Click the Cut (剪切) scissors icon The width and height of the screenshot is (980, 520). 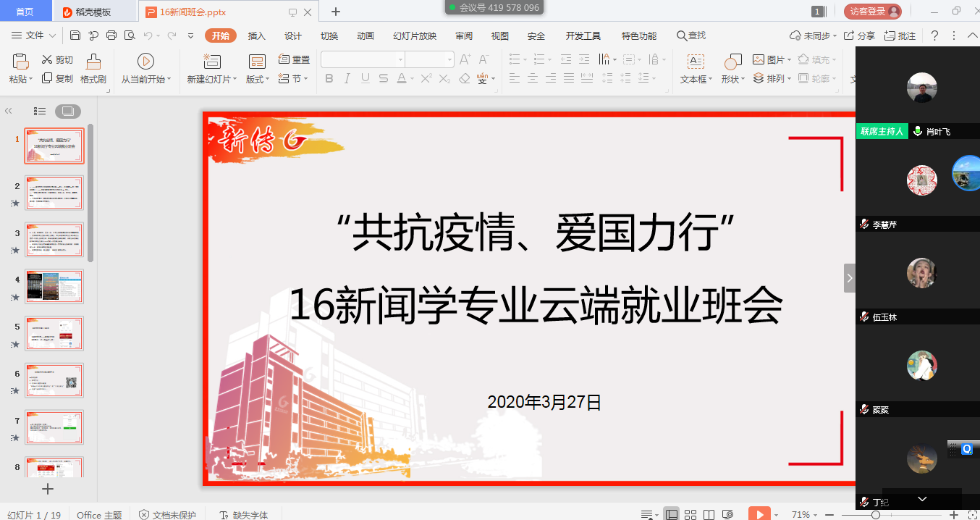tap(48, 60)
